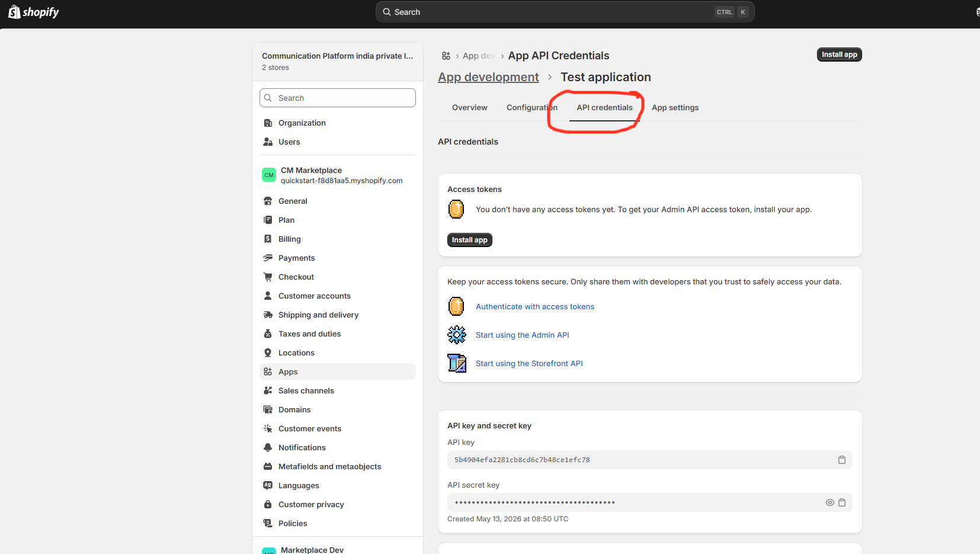Open Customer events settings

[338, 428]
